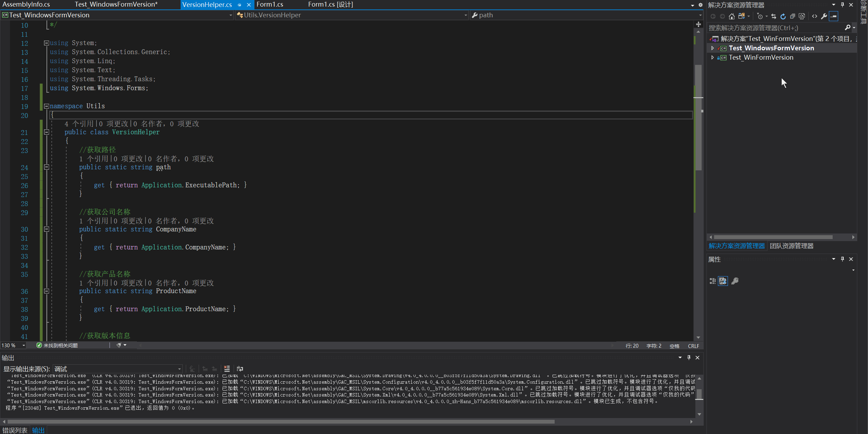Click the View Code angle brackets icon
This screenshot has width=868, height=434.
tap(815, 16)
